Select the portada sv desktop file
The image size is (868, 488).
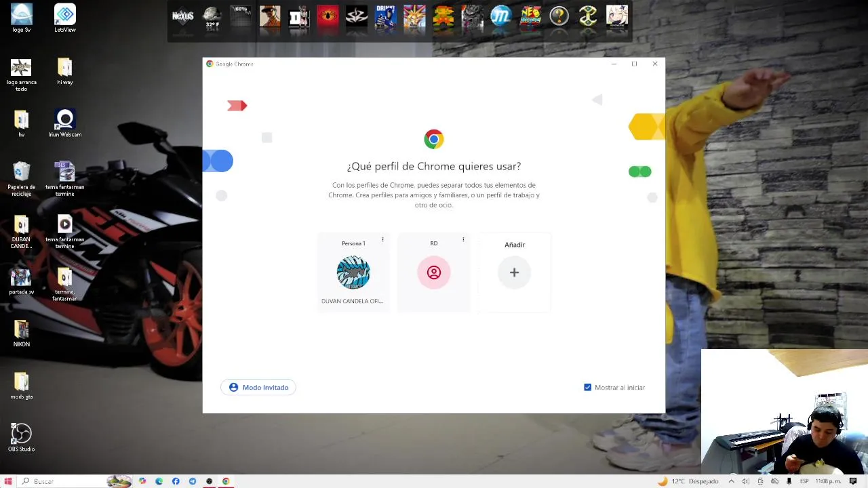[x=21, y=281]
